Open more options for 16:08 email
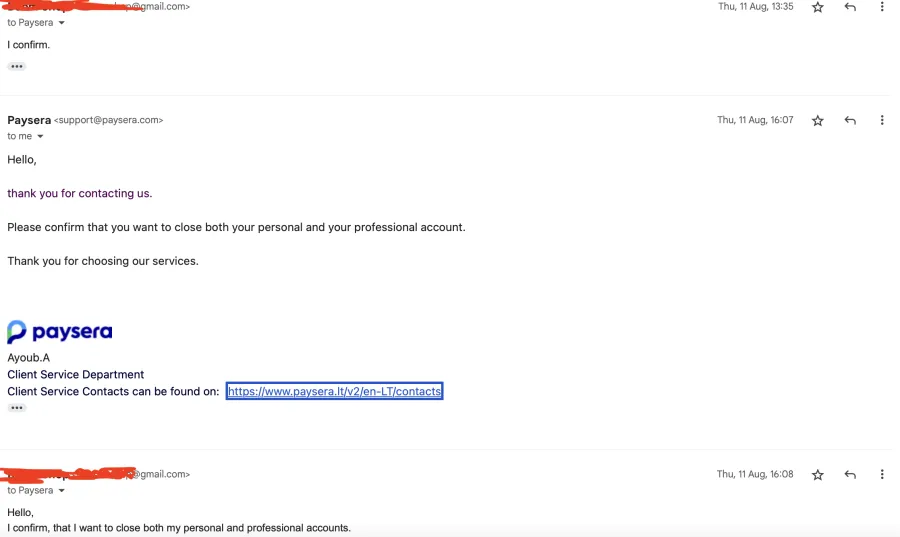Image resolution: width=900 pixels, height=537 pixels. (882, 474)
